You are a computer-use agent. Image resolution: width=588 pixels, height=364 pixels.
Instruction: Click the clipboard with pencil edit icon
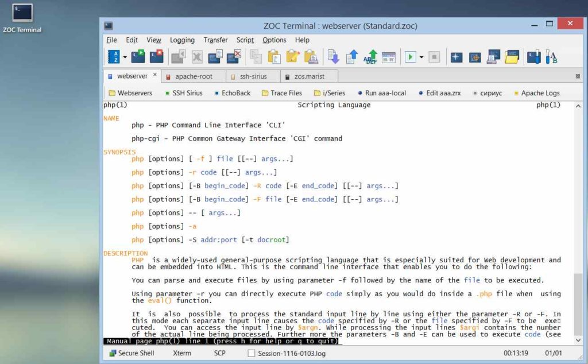tap(292, 57)
